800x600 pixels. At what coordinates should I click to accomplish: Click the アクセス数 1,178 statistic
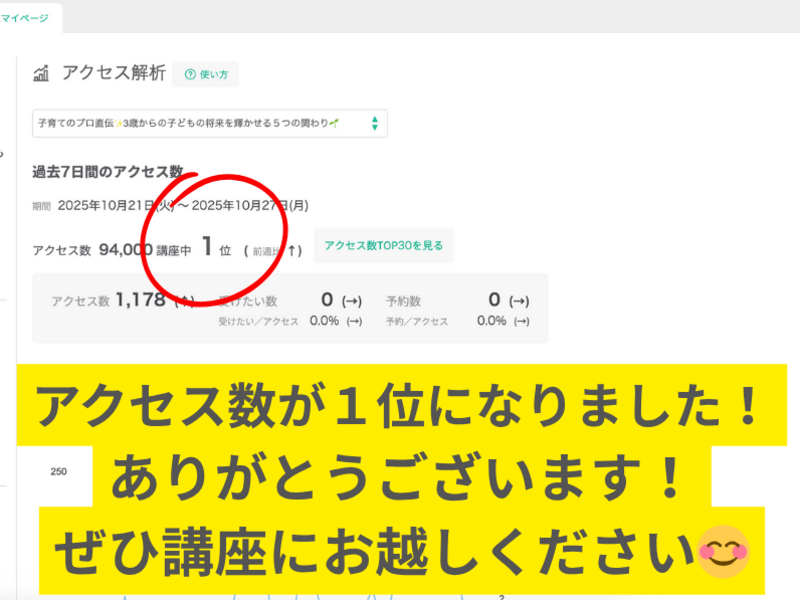140,299
